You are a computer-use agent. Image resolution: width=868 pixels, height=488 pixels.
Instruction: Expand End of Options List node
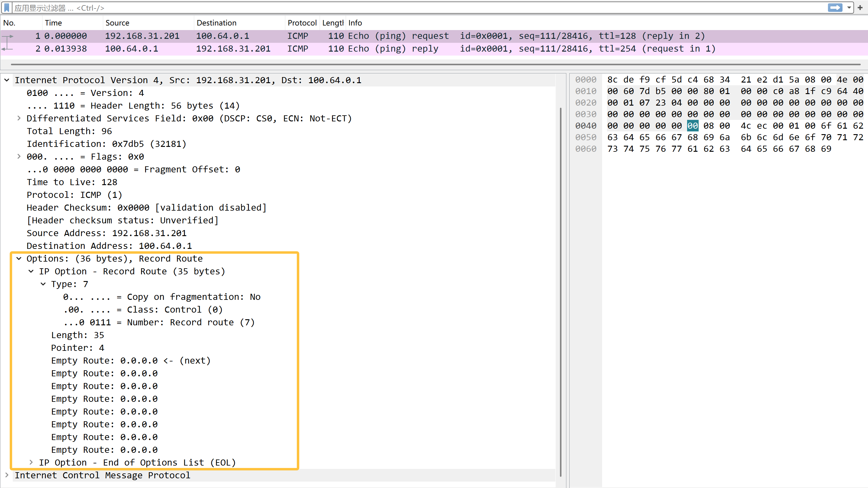[x=31, y=463]
